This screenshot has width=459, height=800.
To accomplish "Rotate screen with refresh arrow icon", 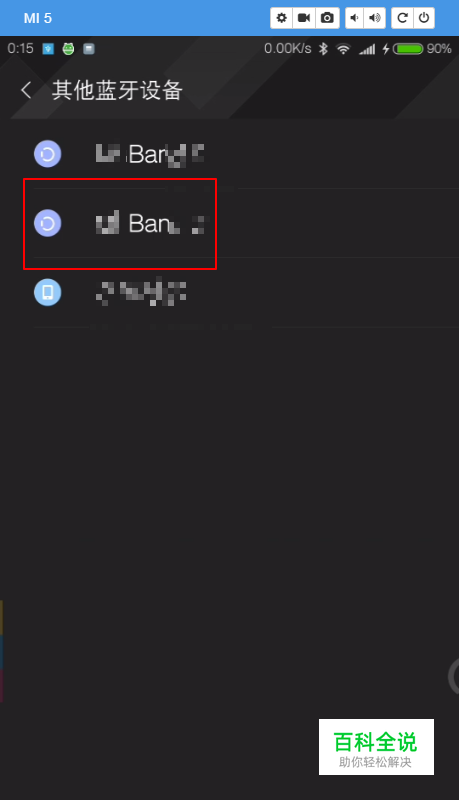I will pos(402,18).
